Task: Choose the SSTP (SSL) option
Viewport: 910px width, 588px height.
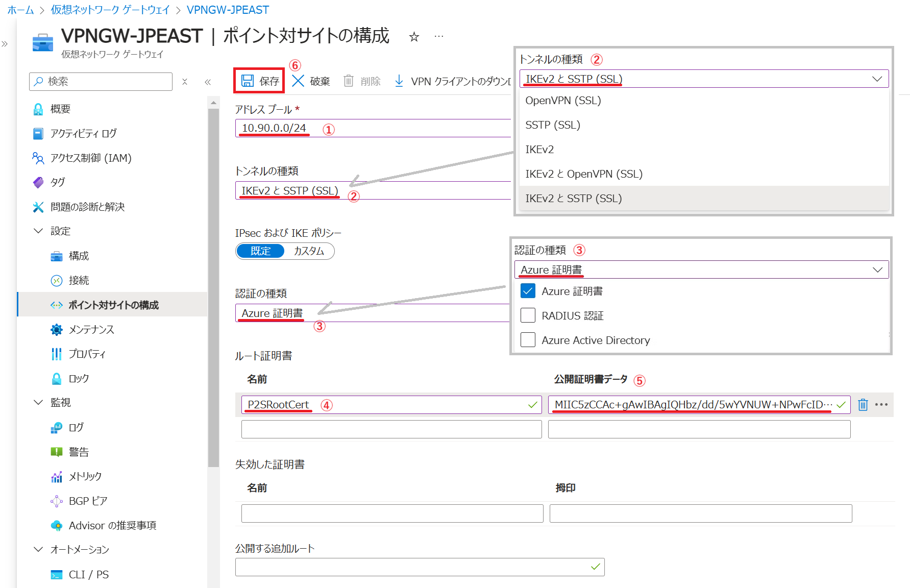Action: 704,125
